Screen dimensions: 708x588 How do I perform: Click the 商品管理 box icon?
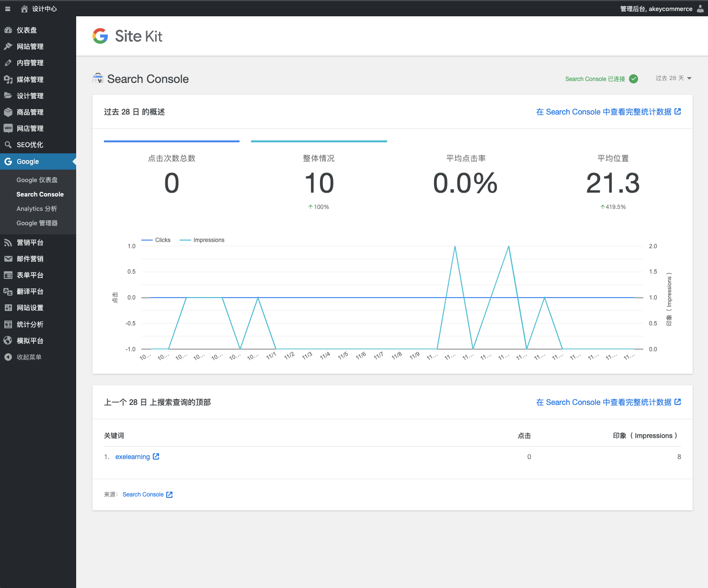click(x=8, y=112)
